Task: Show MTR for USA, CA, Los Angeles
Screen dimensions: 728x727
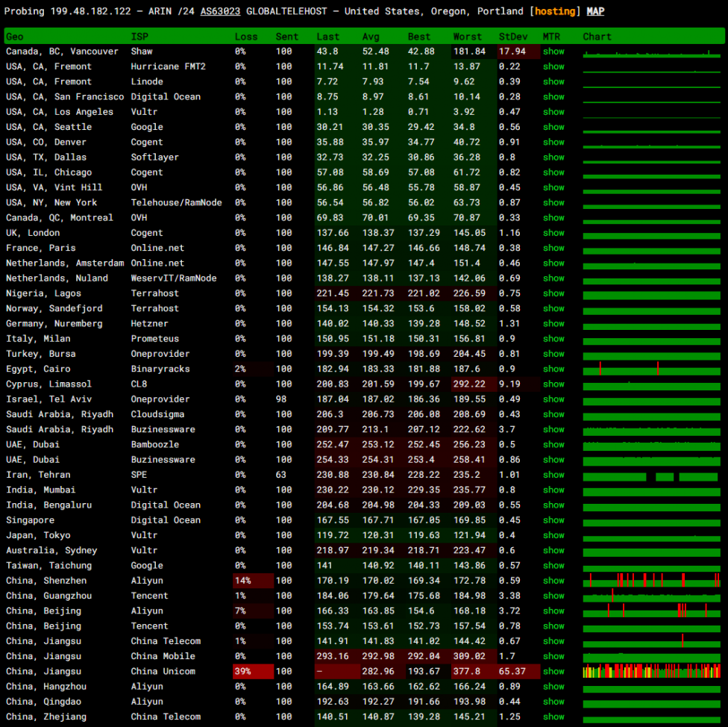Action: (x=553, y=112)
